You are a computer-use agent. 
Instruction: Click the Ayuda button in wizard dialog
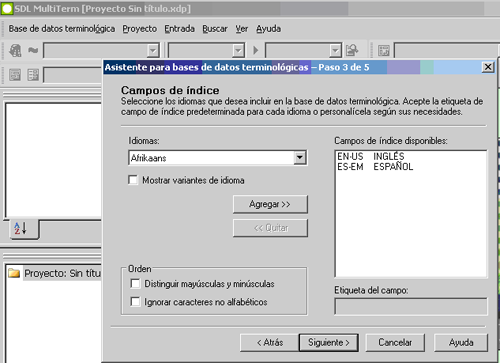[461, 343]
